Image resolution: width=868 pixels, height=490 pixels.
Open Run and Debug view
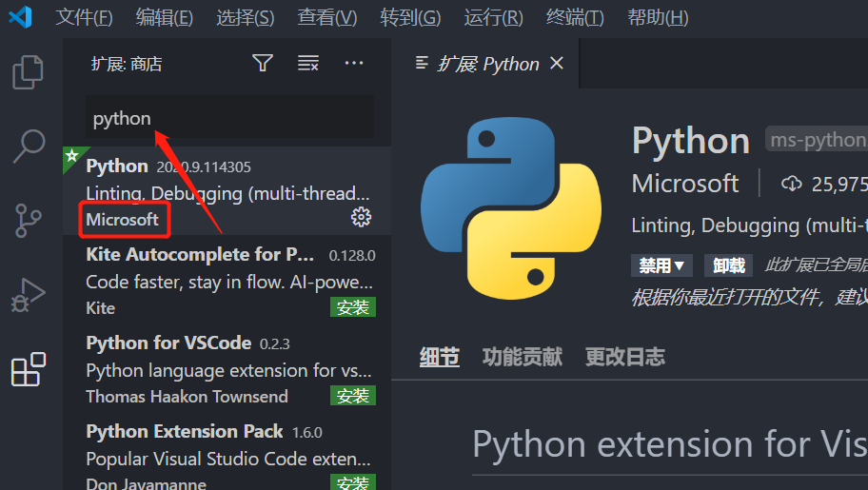pos(29,295)
